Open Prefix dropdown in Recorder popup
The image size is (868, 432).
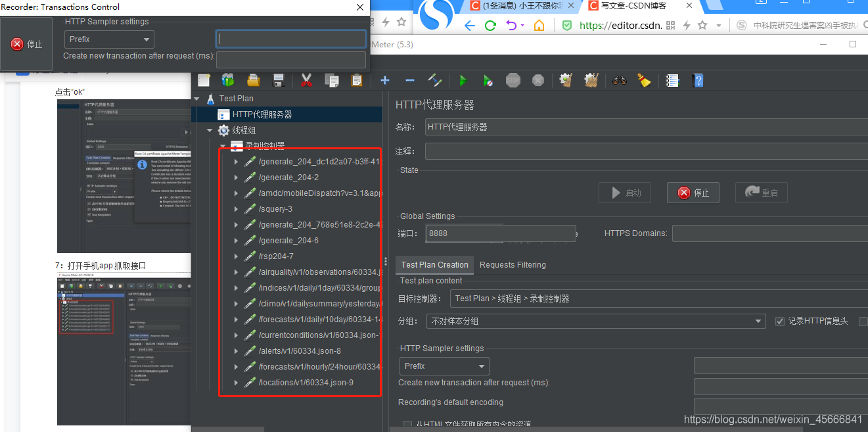pyautogui.click(x=109, y=39)
